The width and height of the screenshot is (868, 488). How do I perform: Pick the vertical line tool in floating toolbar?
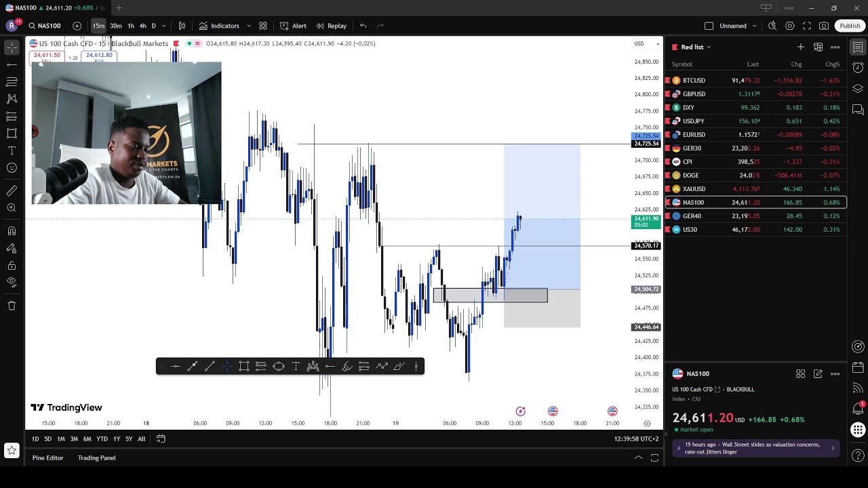(x=416, y=367)
